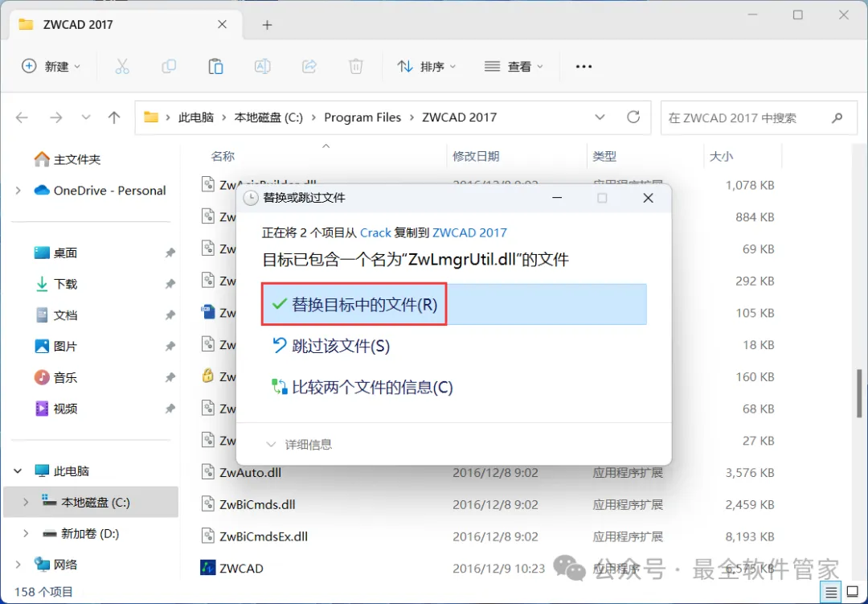
Task: Click the pin icon next to 桌面
Action: 170,253
